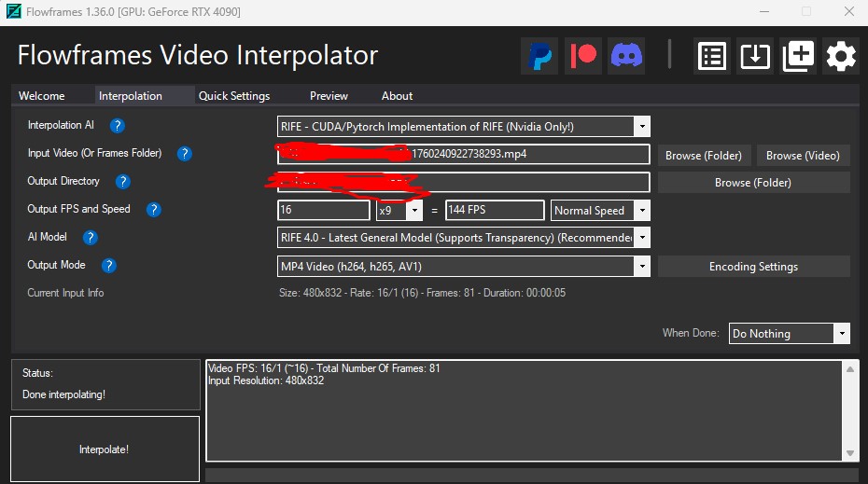Click the input FPS field showing 16

pyautogui.click(x=323, y=210)
